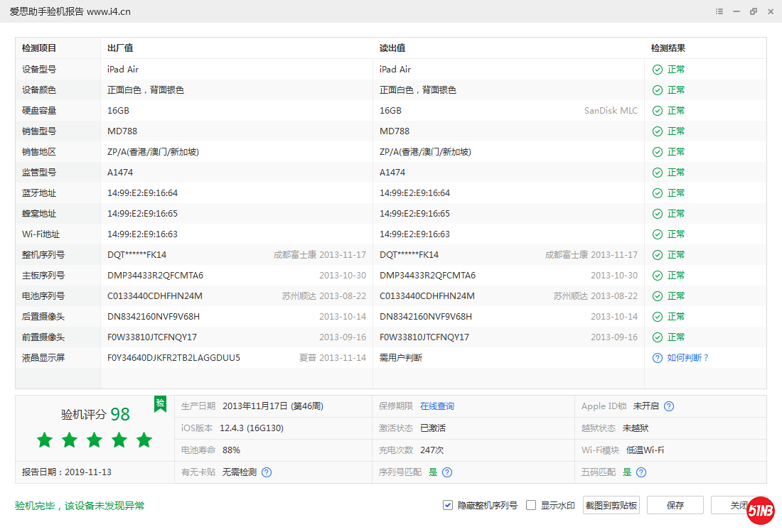Enable the 显示水印 checkbox
Screen dimensions: 782x532
click(x=530, y=505)
